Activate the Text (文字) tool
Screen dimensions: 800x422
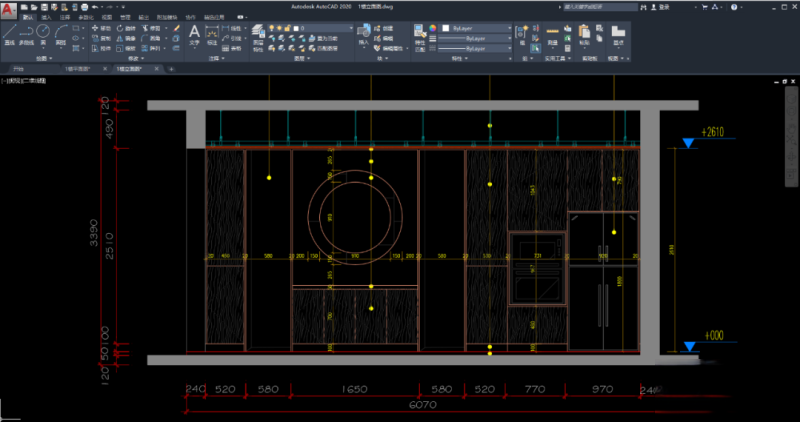point(195,33)
